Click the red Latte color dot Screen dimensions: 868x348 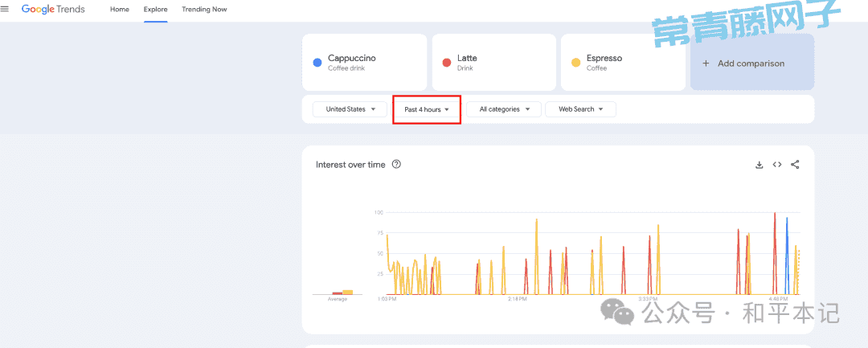(447, 63)
